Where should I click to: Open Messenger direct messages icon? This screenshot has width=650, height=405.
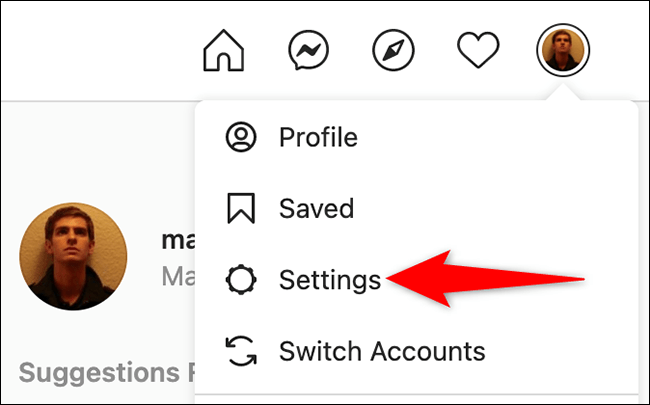pos(308,50)
